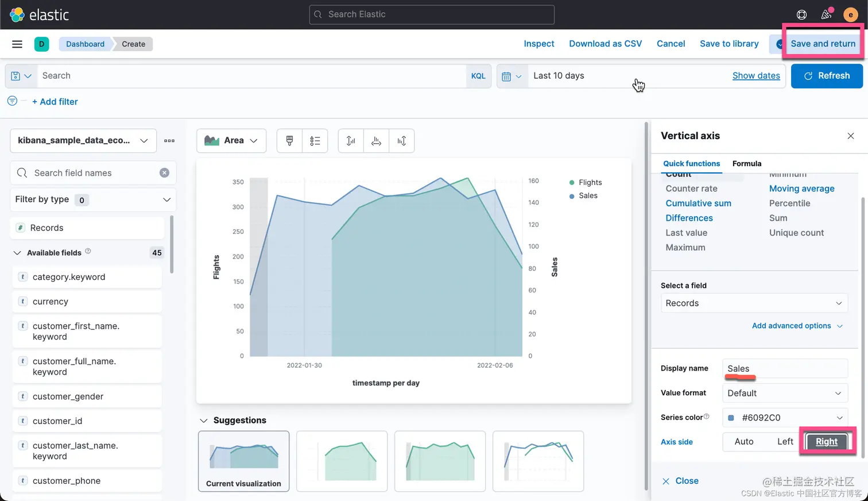Screen dimensions: 868x501
Task: Open the visual options paintbrush icon
Action: (x=289, y=141)
